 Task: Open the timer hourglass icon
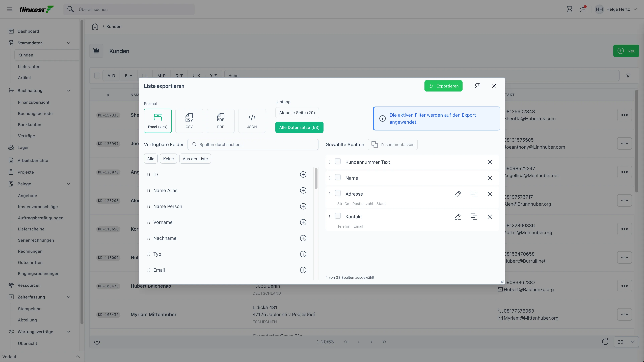570,9
